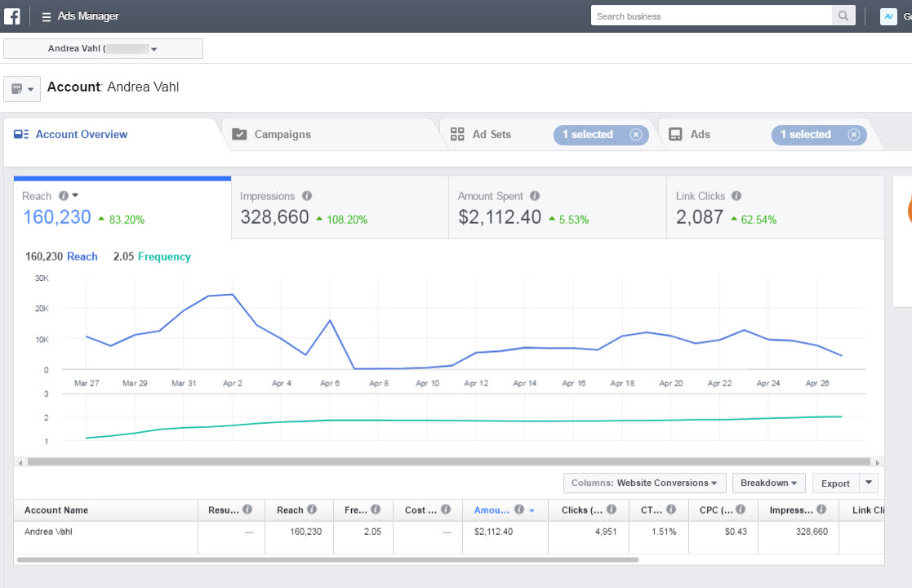This screenshot has width=912, height=588.
Task: Click the search magnifier button
Action: (x=843, y=16)
